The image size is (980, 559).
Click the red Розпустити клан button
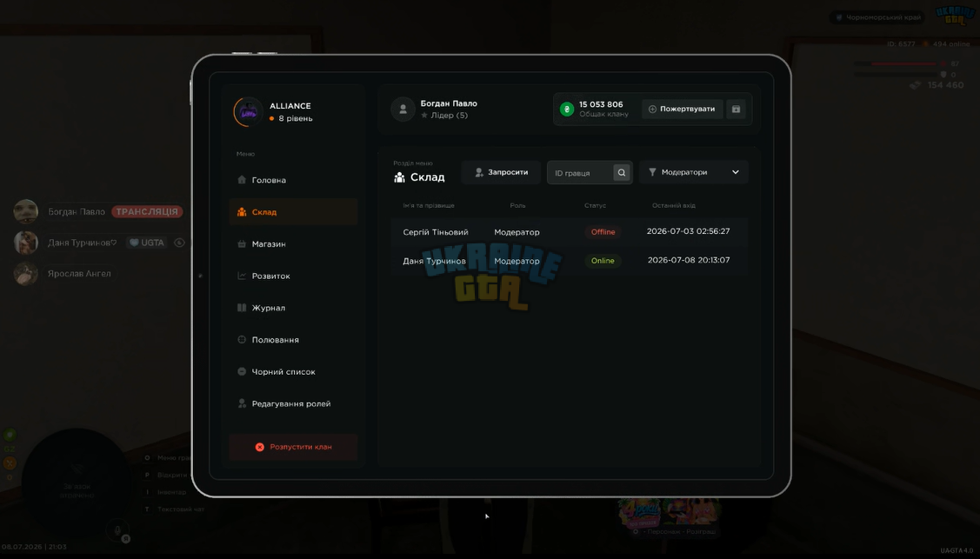293,447
